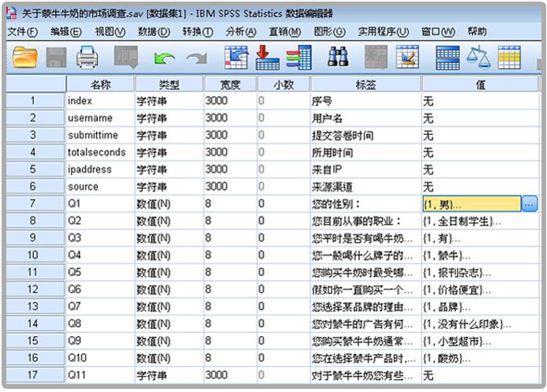This screenshot has height=392, width=547.
Task: Click the gray Redo arrow
Action: [197, 58]
